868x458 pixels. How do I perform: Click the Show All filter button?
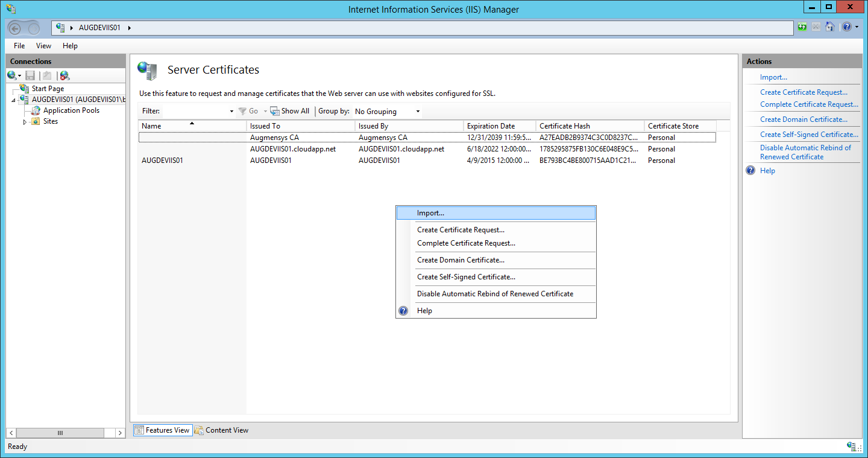(290, 111)
